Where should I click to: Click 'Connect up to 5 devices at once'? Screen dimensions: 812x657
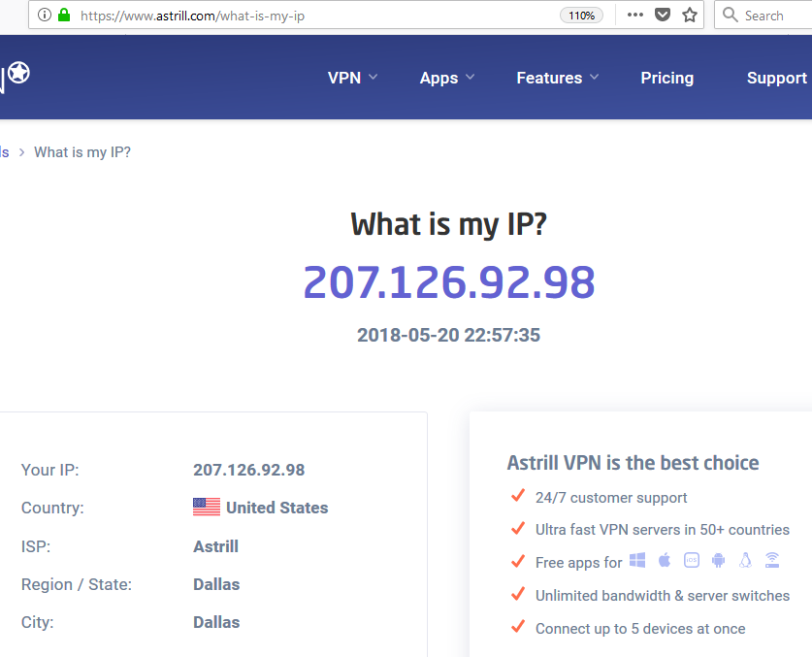pos(640,629)
